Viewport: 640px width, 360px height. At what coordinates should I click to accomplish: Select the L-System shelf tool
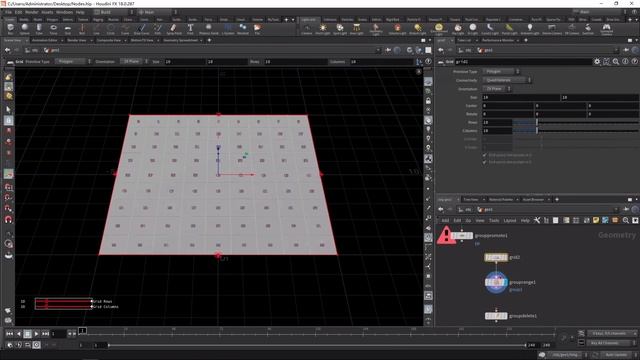point(228,29)
